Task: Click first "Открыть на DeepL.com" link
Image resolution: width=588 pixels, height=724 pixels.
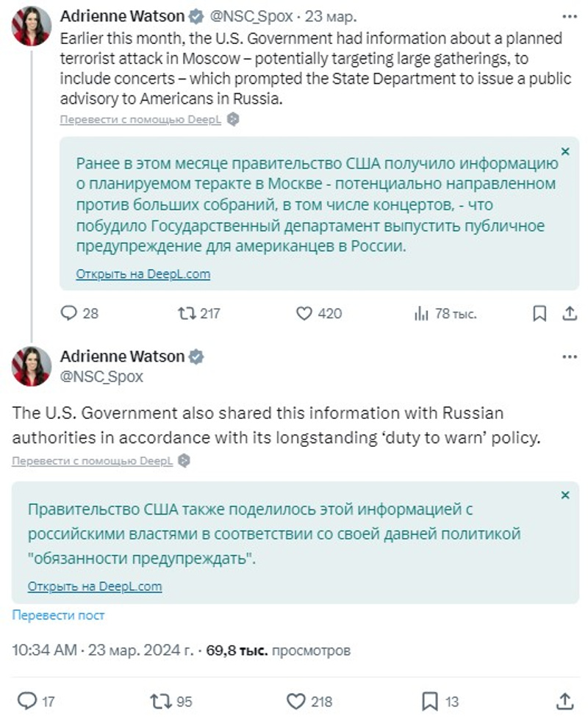Action: click(143, 274)
